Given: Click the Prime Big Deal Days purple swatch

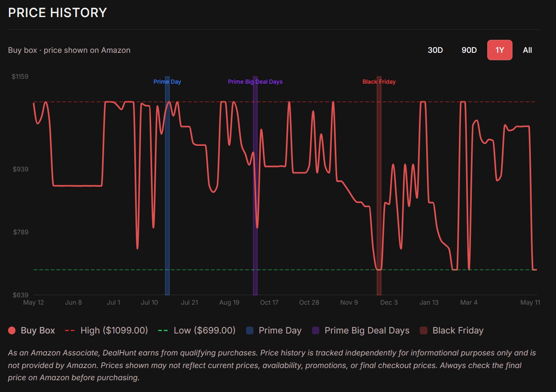Looking at the screenshot, I should (x=316, y=331).
